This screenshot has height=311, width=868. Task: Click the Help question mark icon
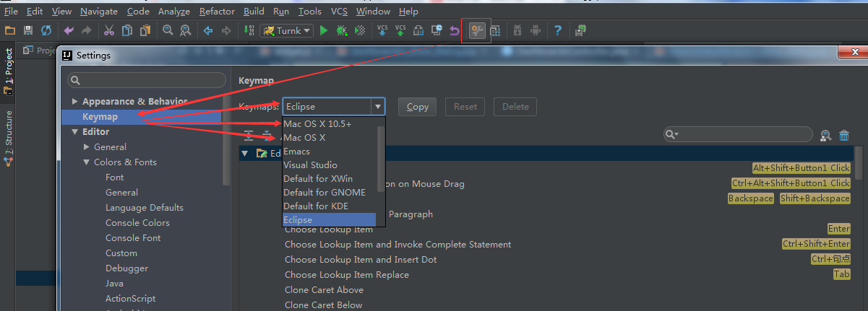[558, 30]
